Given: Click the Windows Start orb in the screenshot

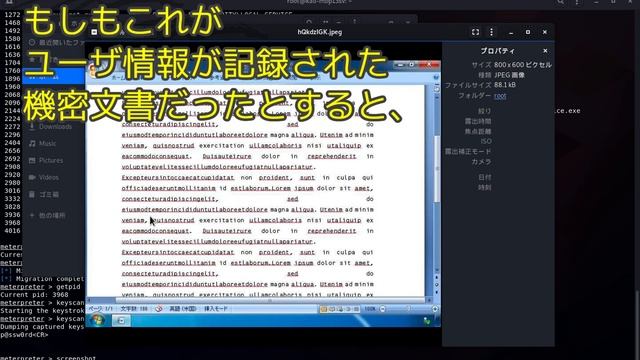Looking at the screenshot, I should tap(98, 320).
